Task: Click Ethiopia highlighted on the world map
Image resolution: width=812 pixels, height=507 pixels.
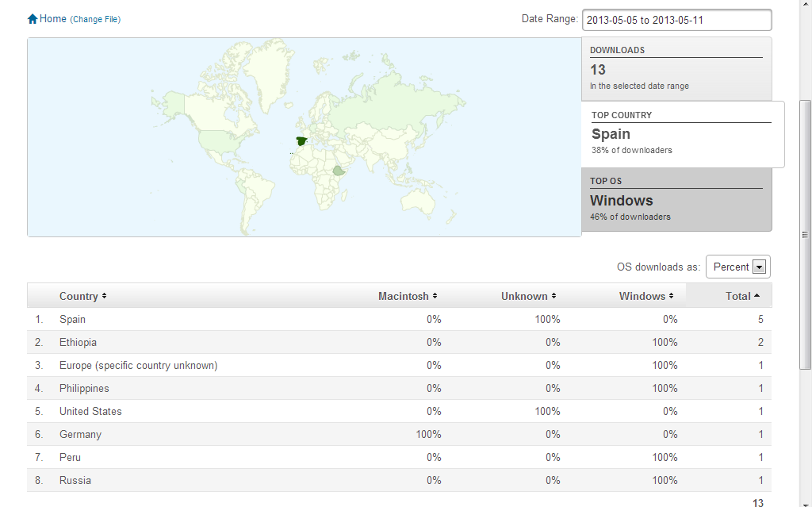Action: [339, 171]
